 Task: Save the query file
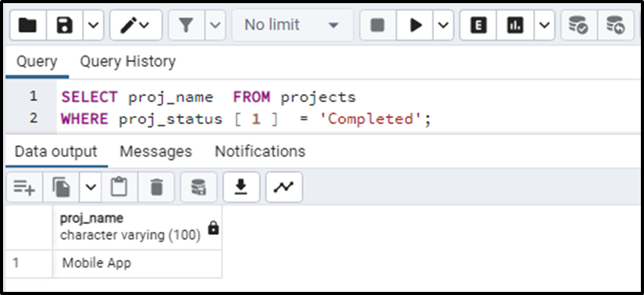tap(65, 26)
